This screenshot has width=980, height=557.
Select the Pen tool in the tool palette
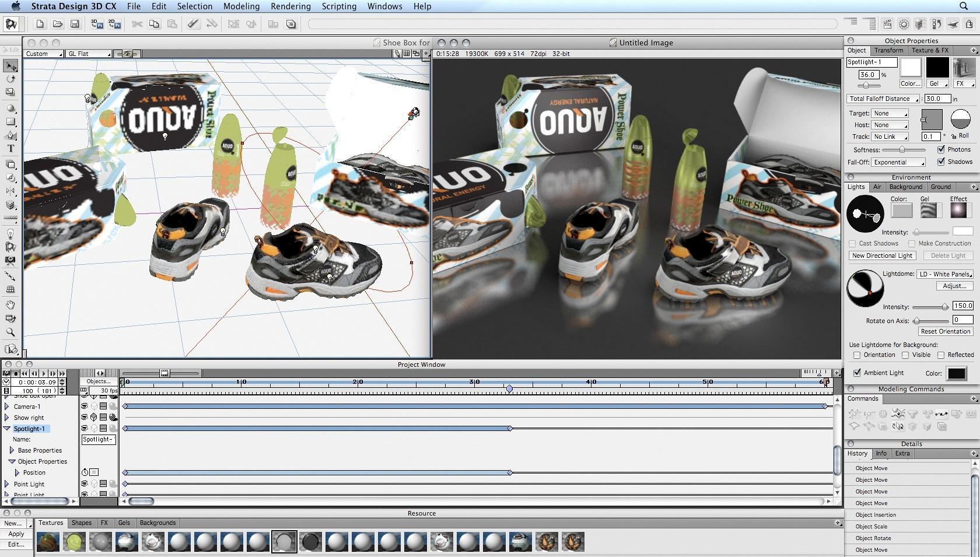tap(10, 135)
